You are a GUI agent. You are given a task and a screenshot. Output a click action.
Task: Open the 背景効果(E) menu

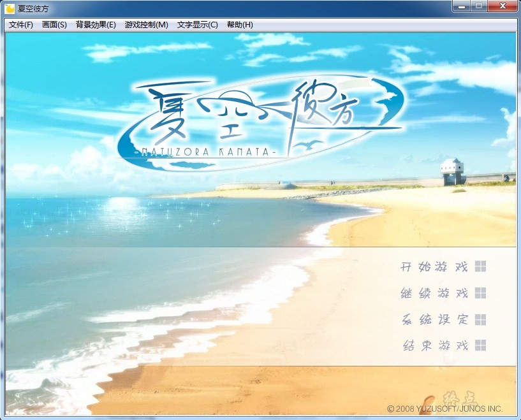point(96,25)
